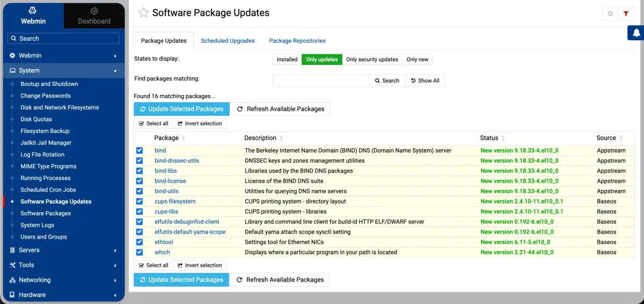Image resolution: width=644 pixels, height=304 pixels.
Task: Click the top Invert selection button
Action: click(x=200, y=124)
